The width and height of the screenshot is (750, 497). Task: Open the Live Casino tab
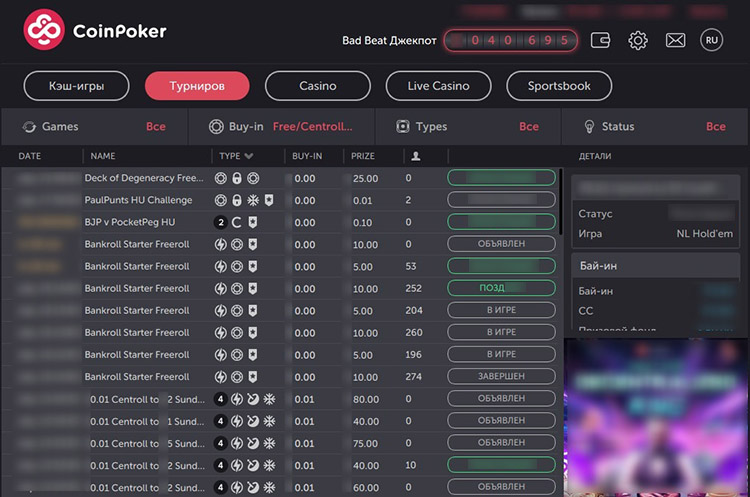tap(438, 86)
